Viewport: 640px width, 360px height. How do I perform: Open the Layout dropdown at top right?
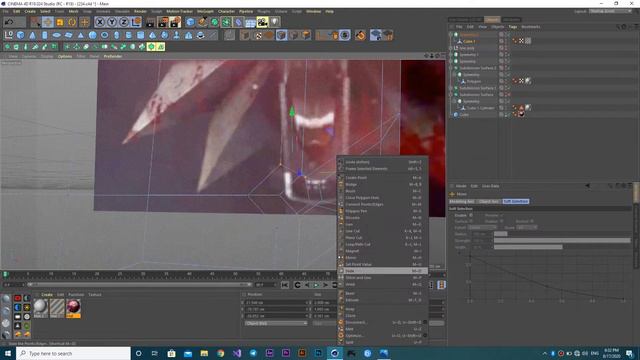(x=610, y=11)
